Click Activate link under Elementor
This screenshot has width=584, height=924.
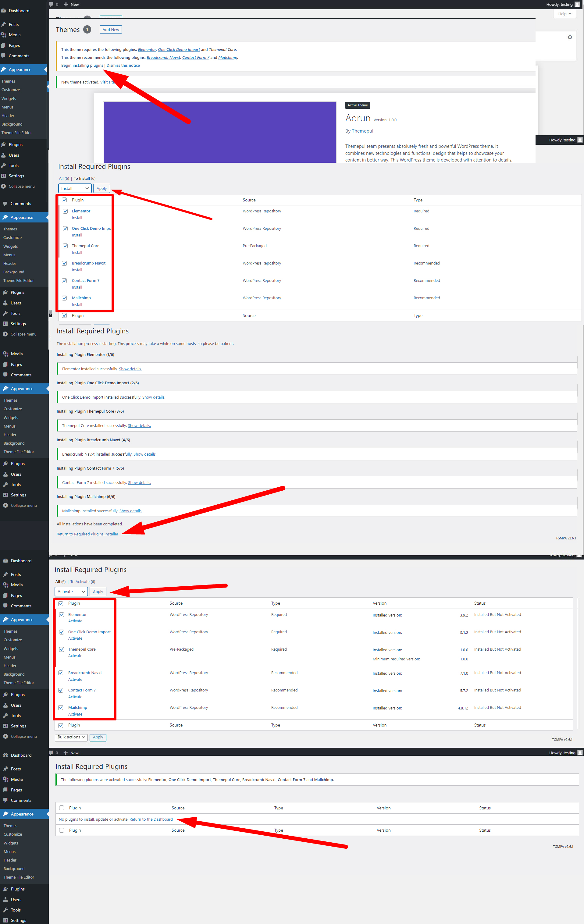pyautogui.click(x=75, y=621)
